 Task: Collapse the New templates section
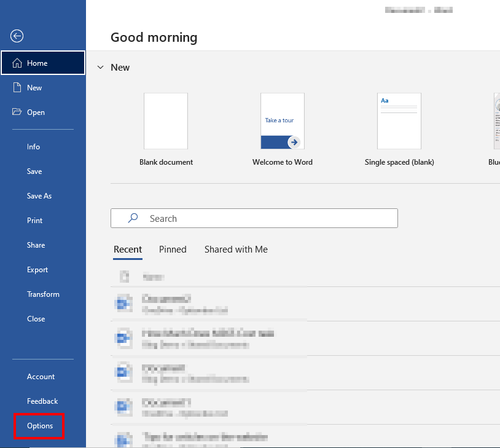coord(101,68)
